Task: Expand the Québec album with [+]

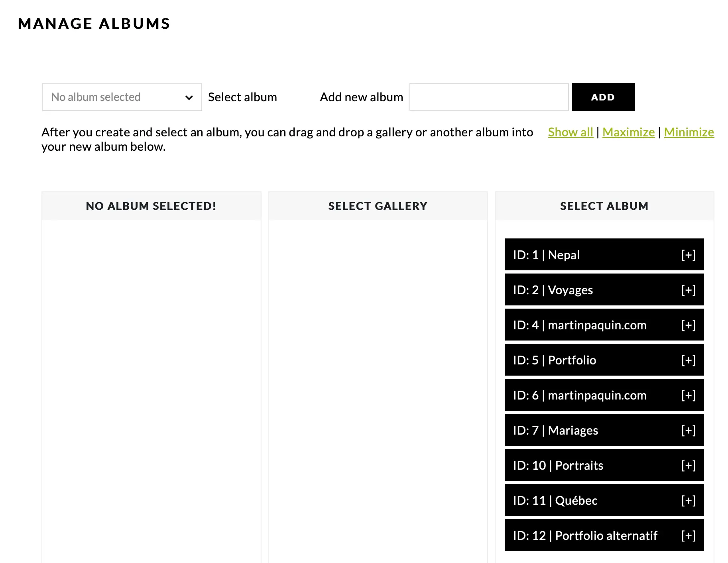Action: pyautogui.click(x=688, y=500)
